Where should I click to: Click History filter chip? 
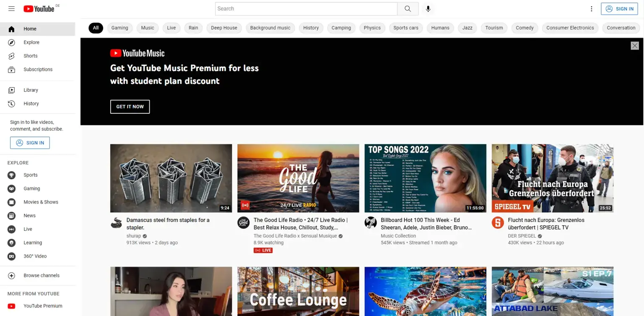click(311, 28)
